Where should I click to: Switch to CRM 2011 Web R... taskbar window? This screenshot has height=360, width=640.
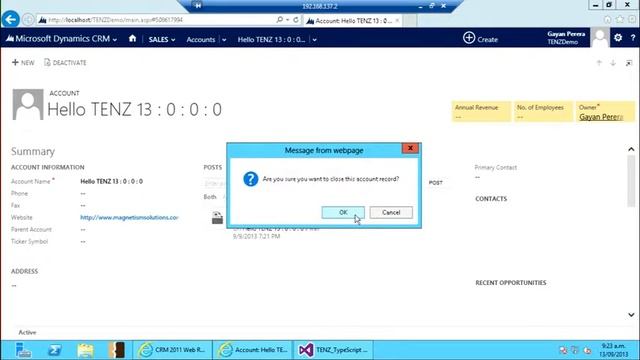tap(172, 350)
